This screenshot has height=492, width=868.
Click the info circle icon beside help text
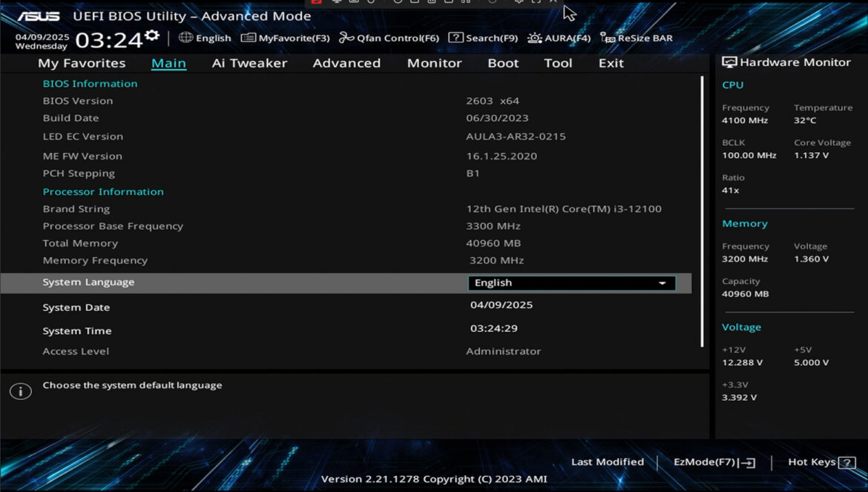21,391
